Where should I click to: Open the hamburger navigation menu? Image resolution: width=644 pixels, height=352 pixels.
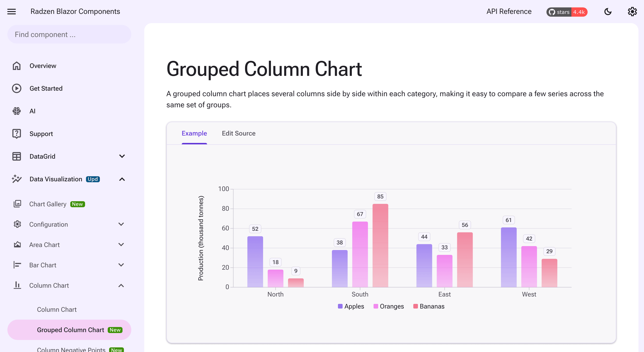12,12
